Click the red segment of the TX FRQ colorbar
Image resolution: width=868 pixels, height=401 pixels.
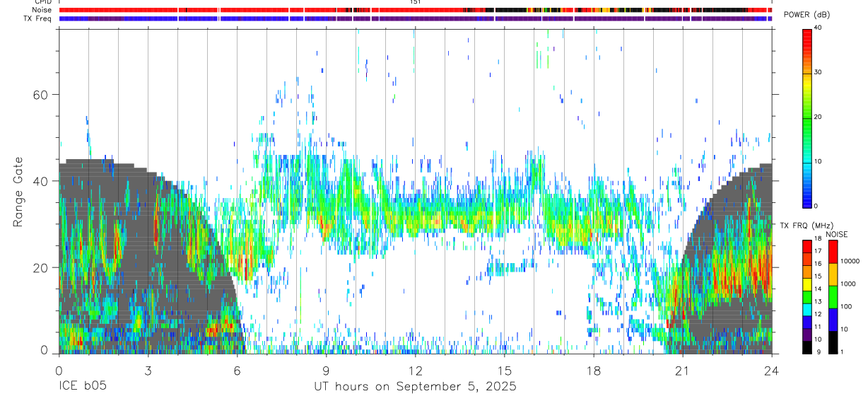pyautogui.click(x=807, y=247)
